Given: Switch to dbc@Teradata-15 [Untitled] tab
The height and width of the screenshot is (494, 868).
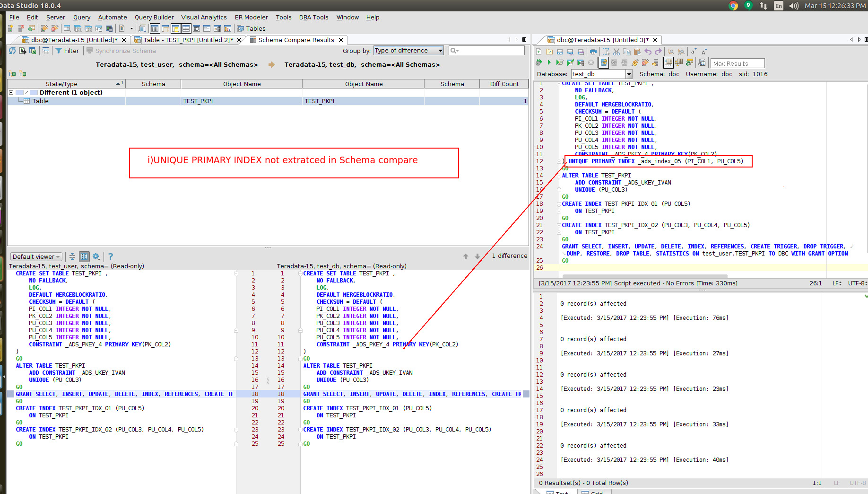Looking at the screenshot, I should pos(74,40).
